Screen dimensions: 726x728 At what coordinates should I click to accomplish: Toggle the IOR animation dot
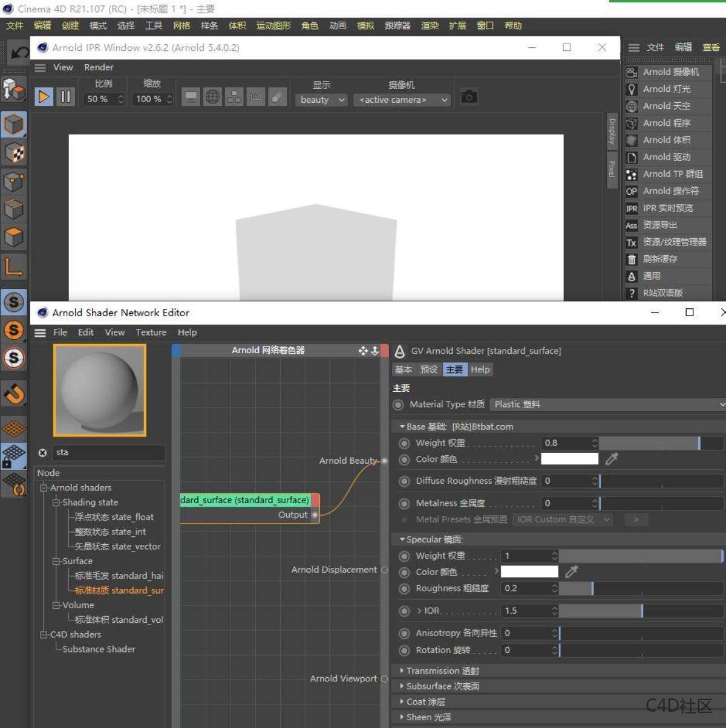click(404, 611)
